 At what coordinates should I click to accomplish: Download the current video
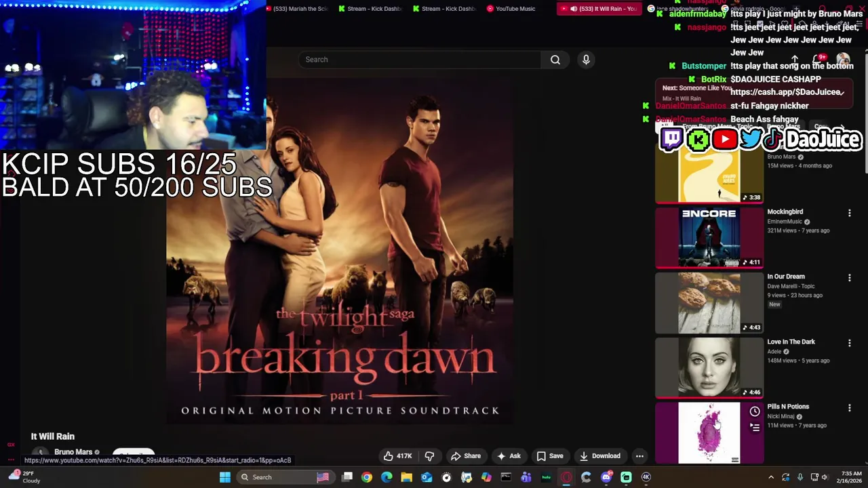[x=600, y=456]
